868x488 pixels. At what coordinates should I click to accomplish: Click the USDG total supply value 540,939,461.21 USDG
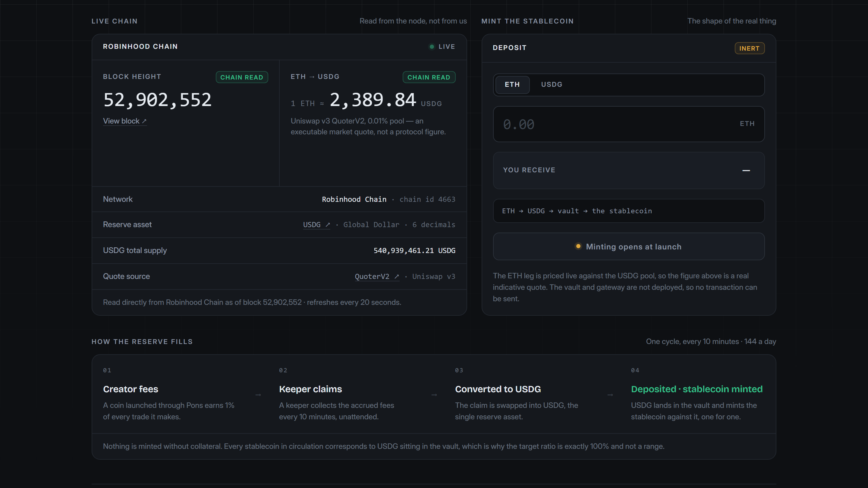[414, 251]
